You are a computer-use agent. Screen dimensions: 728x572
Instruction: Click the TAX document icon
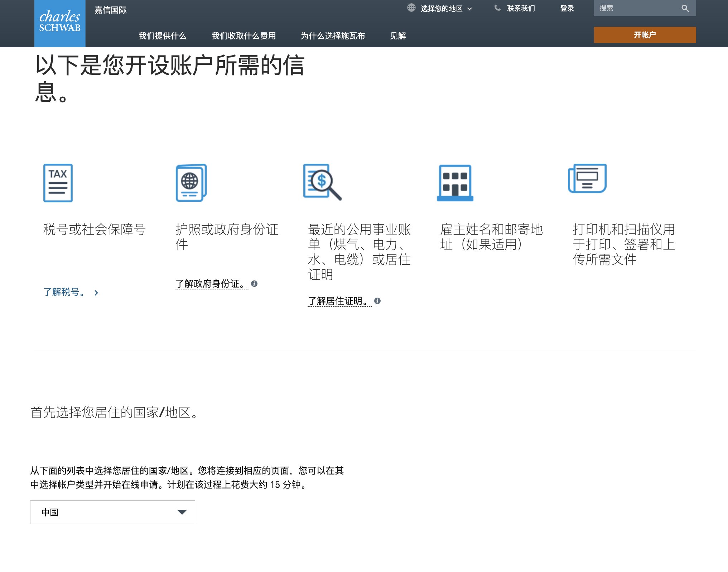(58, 183)
